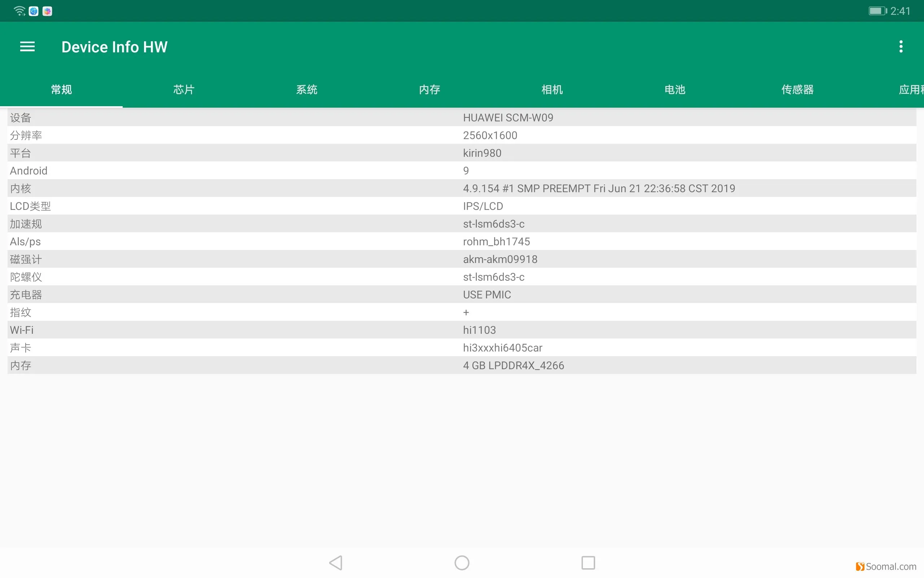The width and height of the screenshot is (924, 578).
Task: Tap the Android row label
Action: [x=29, y=171]
